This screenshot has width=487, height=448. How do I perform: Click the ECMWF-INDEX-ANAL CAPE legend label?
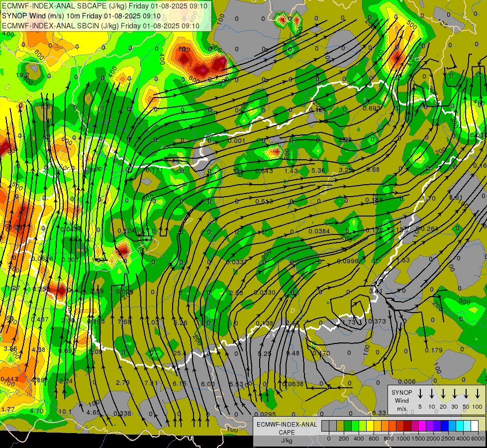pos(287,432)
